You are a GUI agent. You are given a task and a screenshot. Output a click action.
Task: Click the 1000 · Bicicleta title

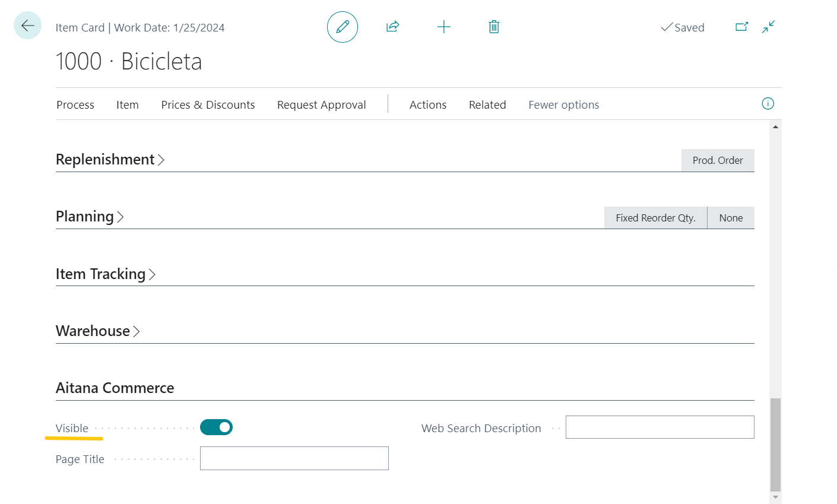coord(129,62)
